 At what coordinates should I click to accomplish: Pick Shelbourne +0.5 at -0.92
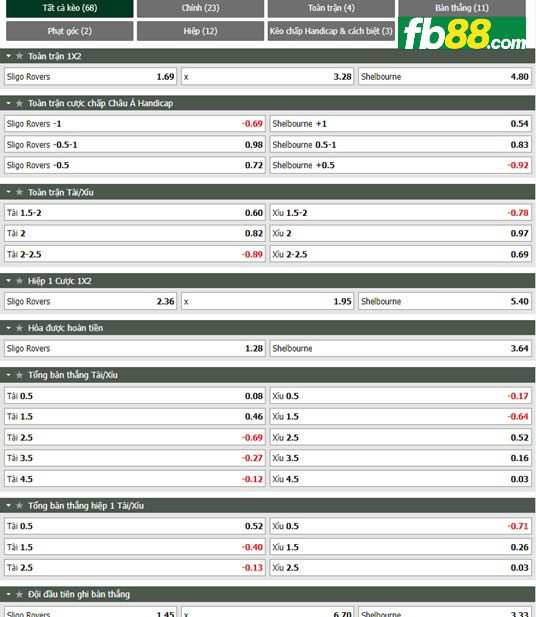401,165
